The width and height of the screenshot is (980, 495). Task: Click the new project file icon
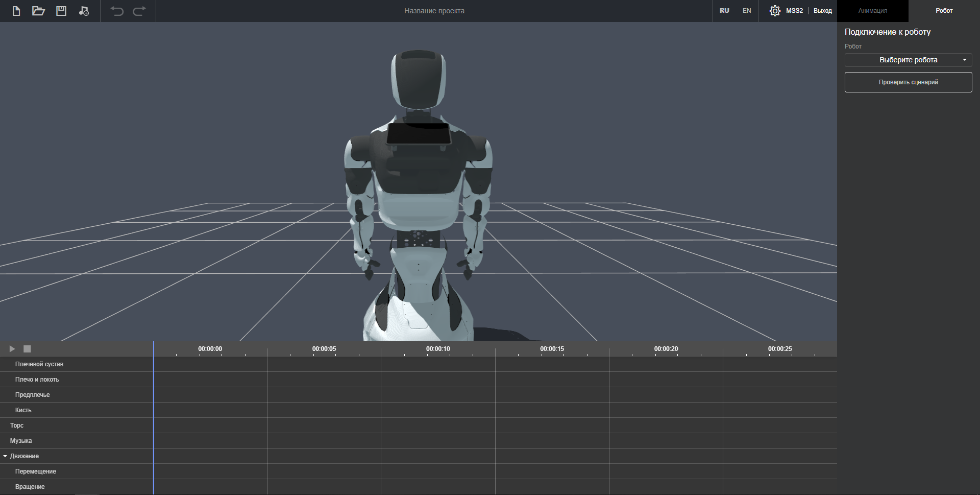[x=16, y=11]
